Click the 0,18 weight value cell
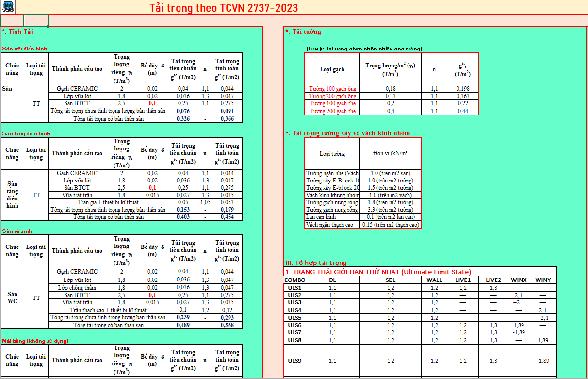The height and width of the screenshot is (379, 588). 391,89
